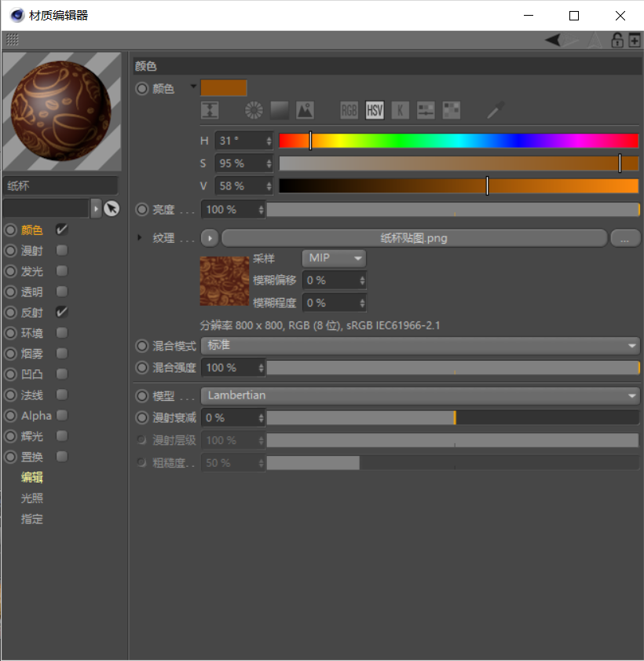Open the 模型 Lambertian dropdown
Screen dimensions: 644x661
420,396
